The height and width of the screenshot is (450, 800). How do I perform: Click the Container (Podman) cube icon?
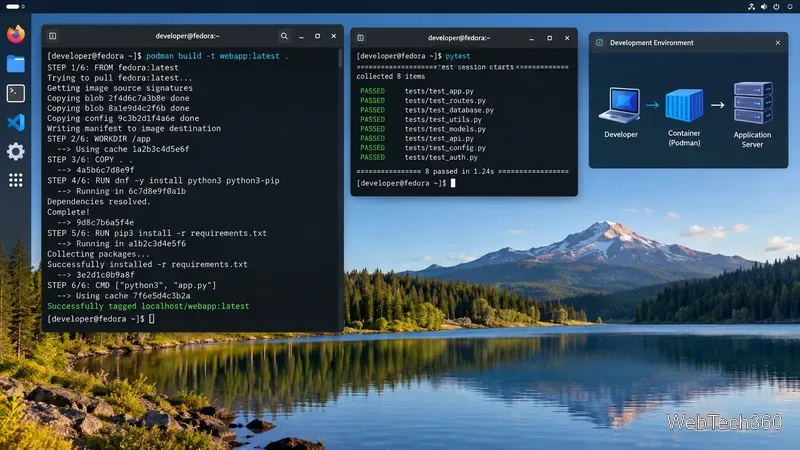684,105
